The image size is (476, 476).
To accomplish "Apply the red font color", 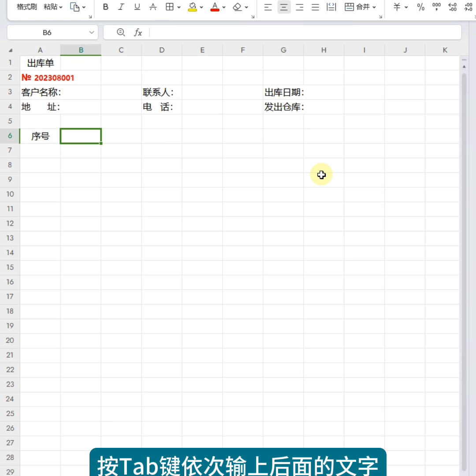I will 215,7.
